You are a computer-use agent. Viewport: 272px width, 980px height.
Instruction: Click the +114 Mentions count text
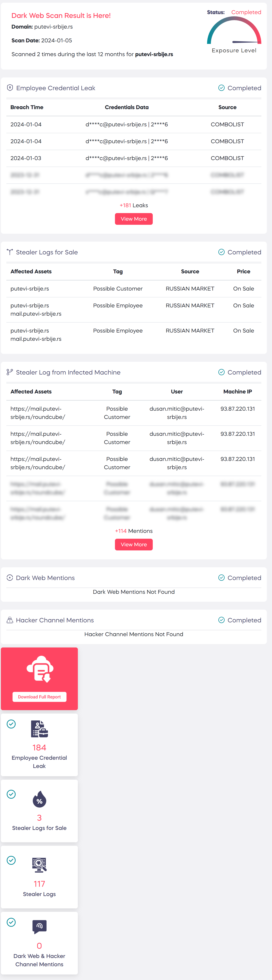click(x=134, y=531)
